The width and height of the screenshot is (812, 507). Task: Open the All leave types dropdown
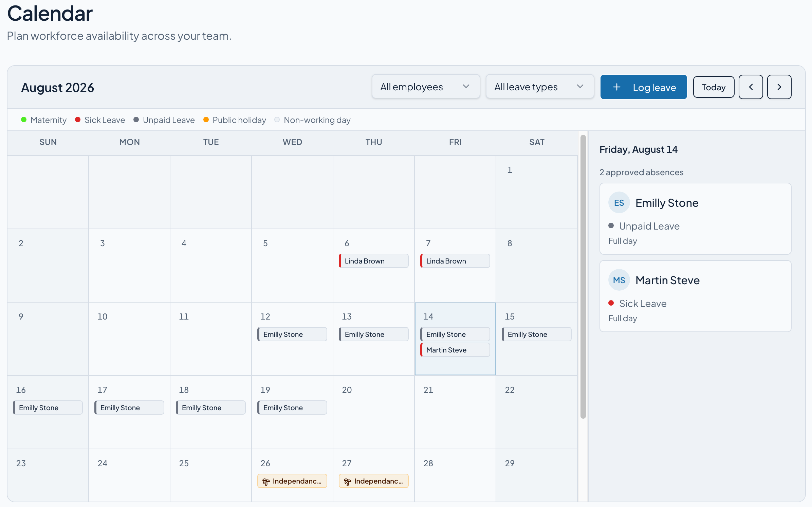click(x=540, y=87)
